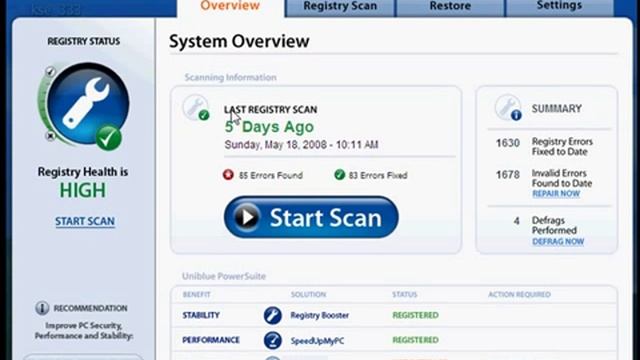Click the REGISTRY STATUS heading
This screenshot has height=360, width=640.
point(84,41)
